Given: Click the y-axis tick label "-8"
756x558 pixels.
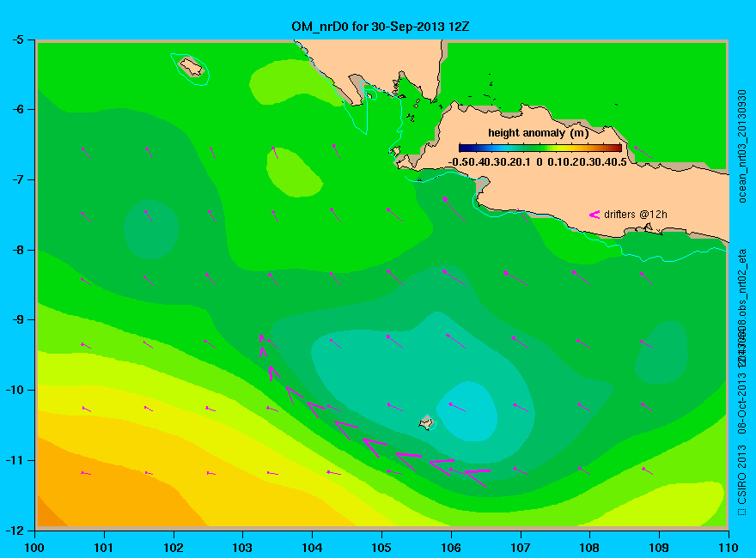Looking at the screenshot, I should pyautogui.click(x=18, y=250).
